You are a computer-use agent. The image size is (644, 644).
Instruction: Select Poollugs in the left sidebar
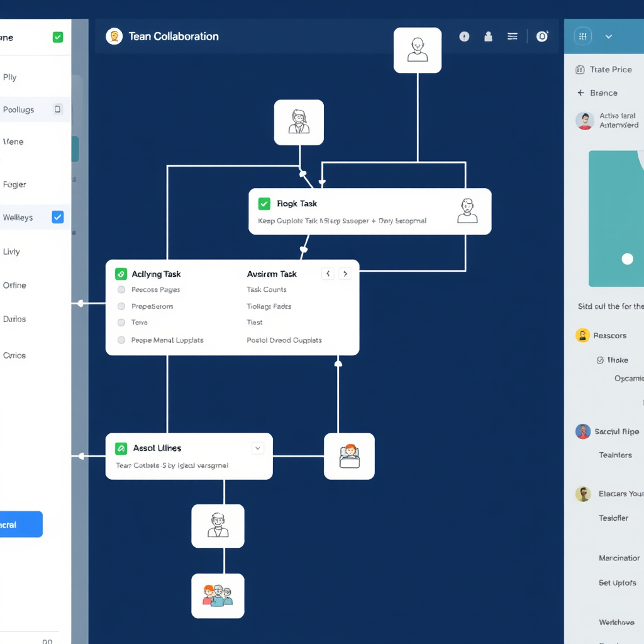(x=19, y=109)
